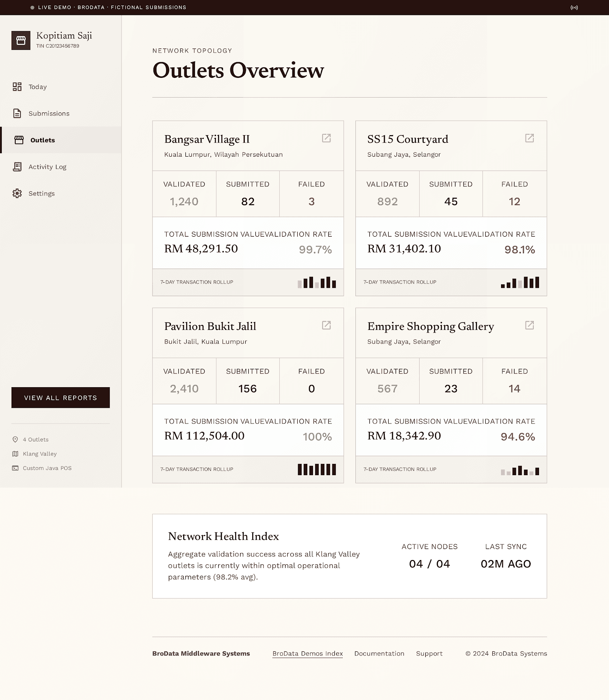Click the View All Reports button
Viewport: 609px width, 700px height.
pos(61,398)
